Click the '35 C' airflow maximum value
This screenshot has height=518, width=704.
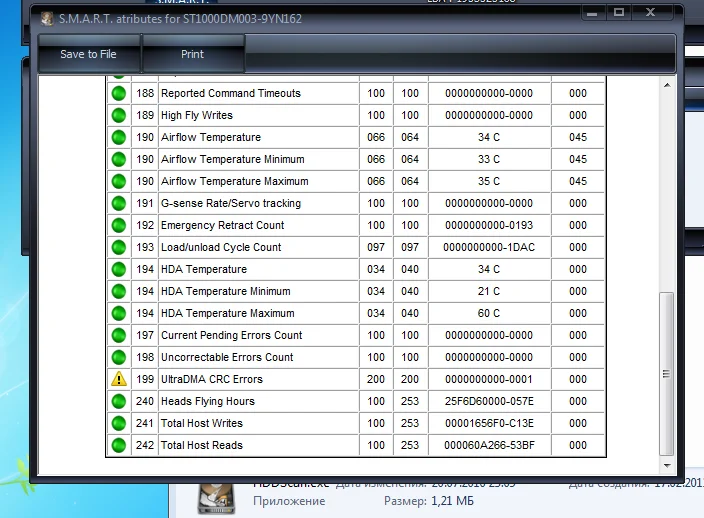[x=488, y=181]
